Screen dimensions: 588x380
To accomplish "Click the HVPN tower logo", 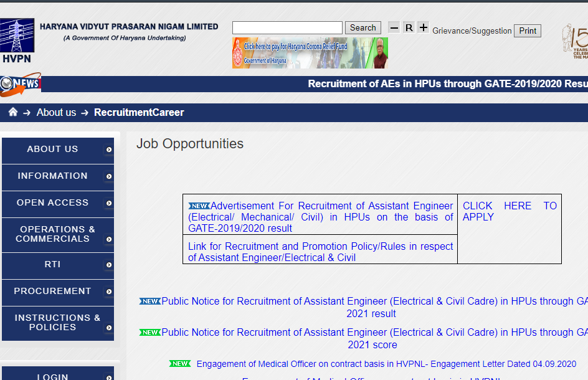I will [17, 40].
